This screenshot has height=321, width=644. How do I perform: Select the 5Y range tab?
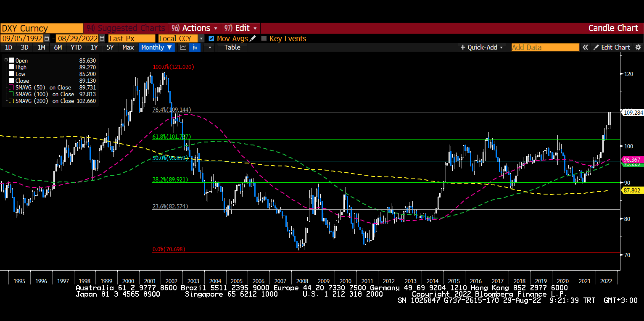point(110,47)
